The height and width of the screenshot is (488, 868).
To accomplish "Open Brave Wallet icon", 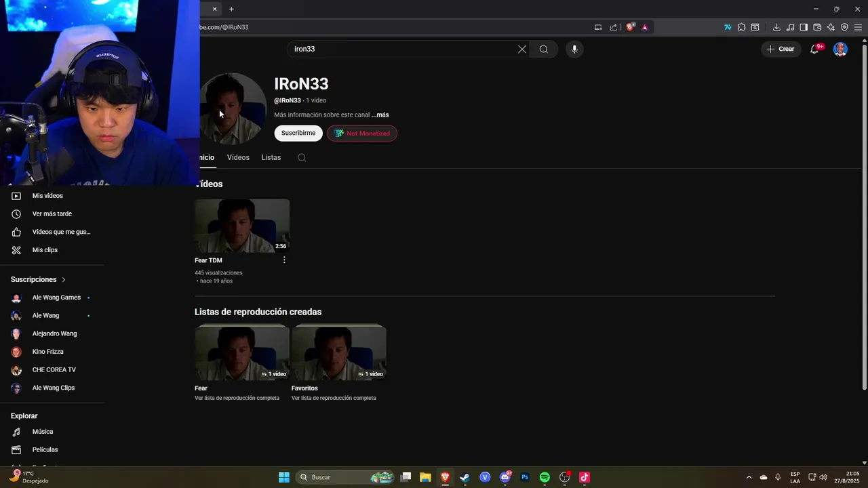I will click(x=817, y=27).
